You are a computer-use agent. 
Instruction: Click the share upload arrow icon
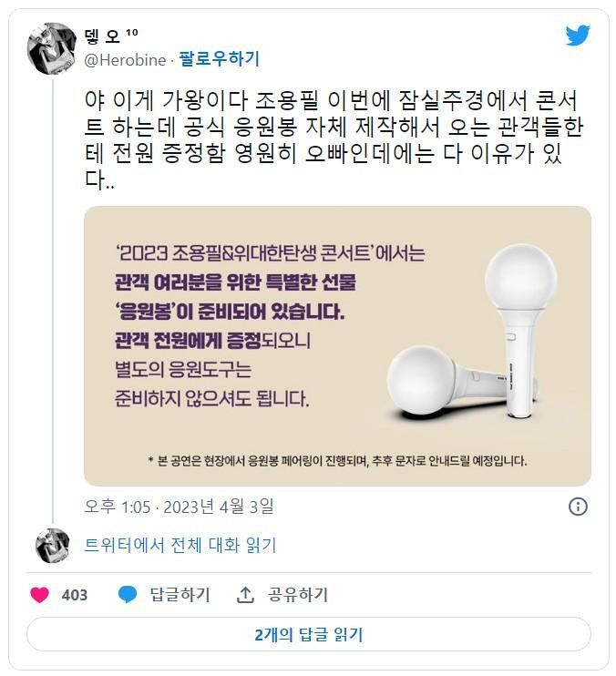pyautogui.click(x=245, y=595)
